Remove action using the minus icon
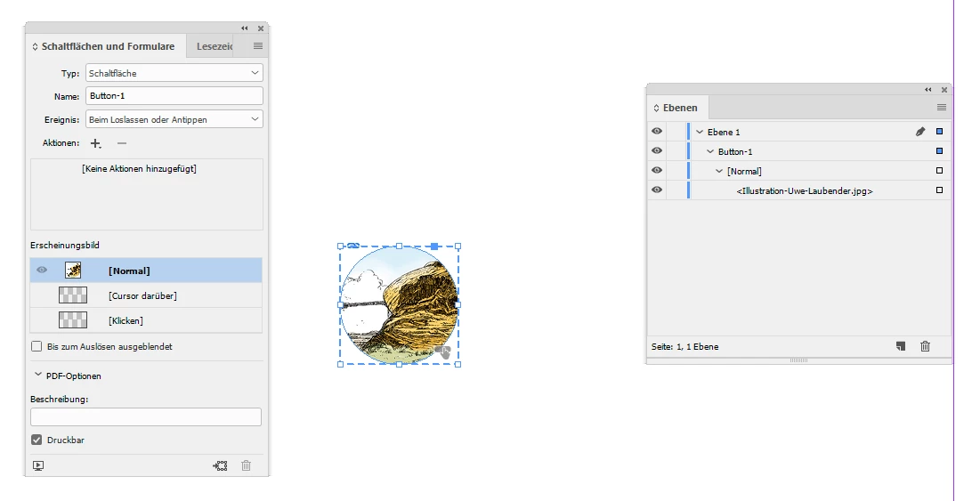980x501 pixels. point(122,143)
